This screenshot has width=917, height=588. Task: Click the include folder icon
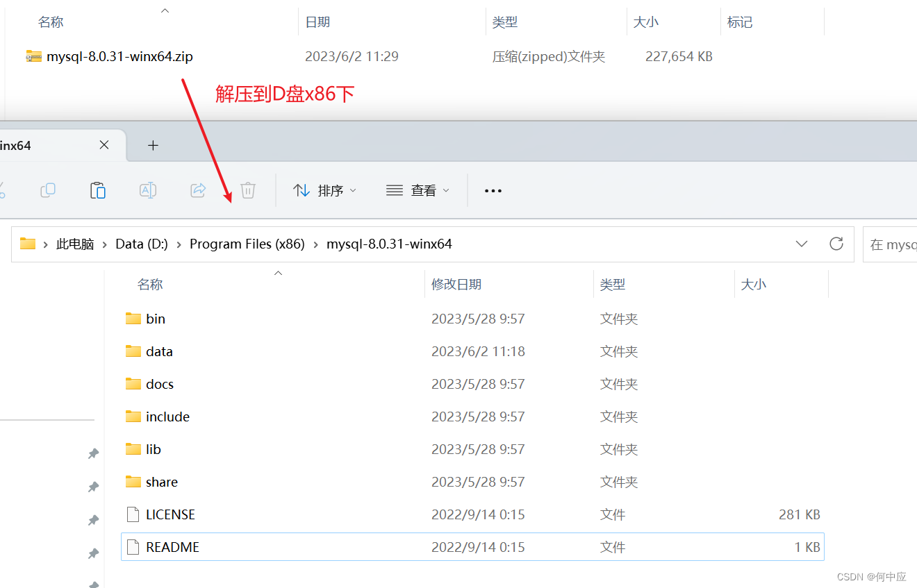(x=133, y=416)
